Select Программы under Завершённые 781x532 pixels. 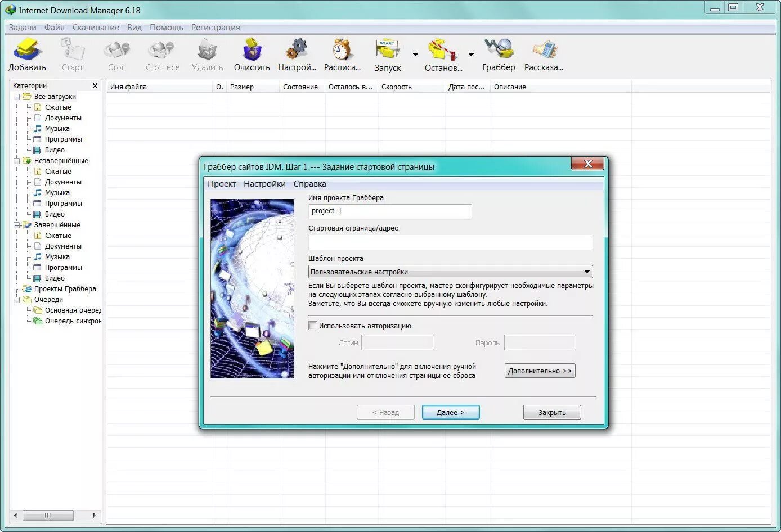click(x=64, y=268)
